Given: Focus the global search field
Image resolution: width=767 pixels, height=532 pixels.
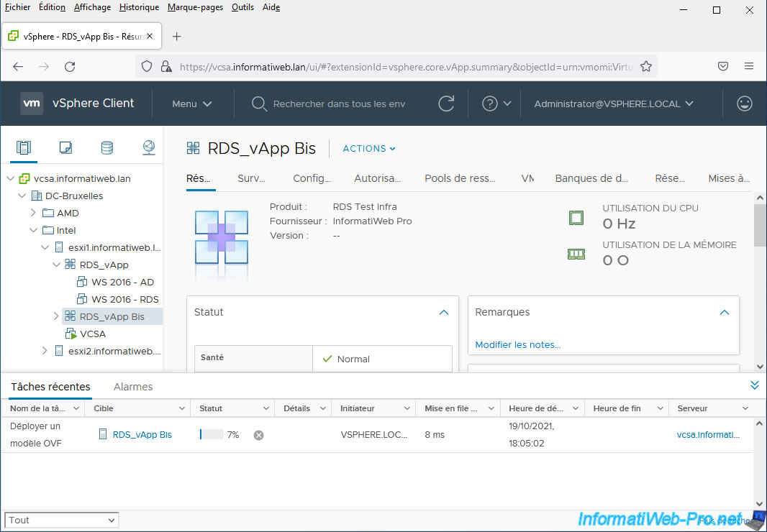Looking at the screenshot, I should click(x=339, y=104).
